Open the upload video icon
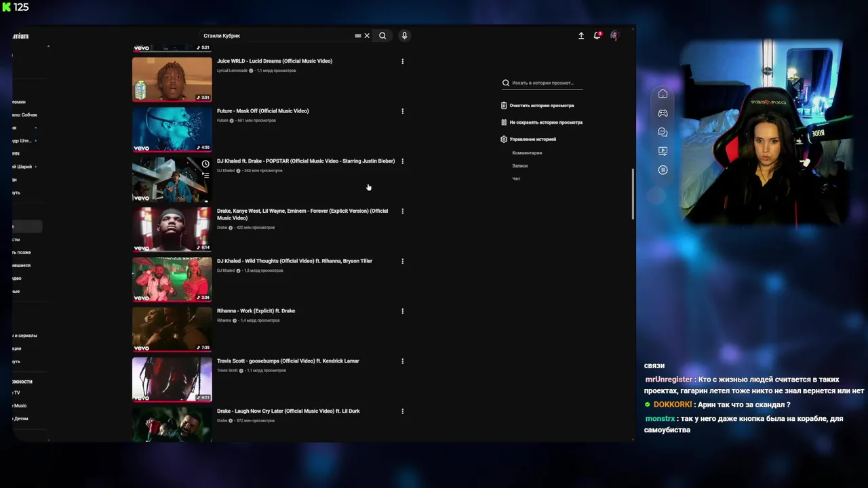Screen dimensions: 868x488 pyautogui.click(x=581, y=36)
